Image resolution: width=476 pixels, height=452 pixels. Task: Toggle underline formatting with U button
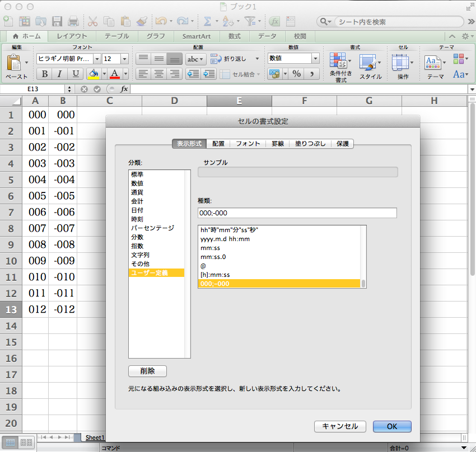tap(76, 74)
